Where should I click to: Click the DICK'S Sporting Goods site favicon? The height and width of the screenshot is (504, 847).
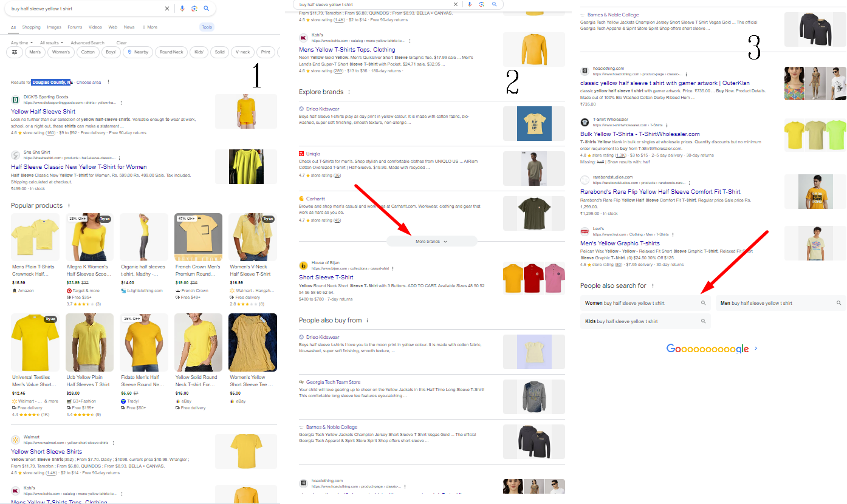click(15, 100)
